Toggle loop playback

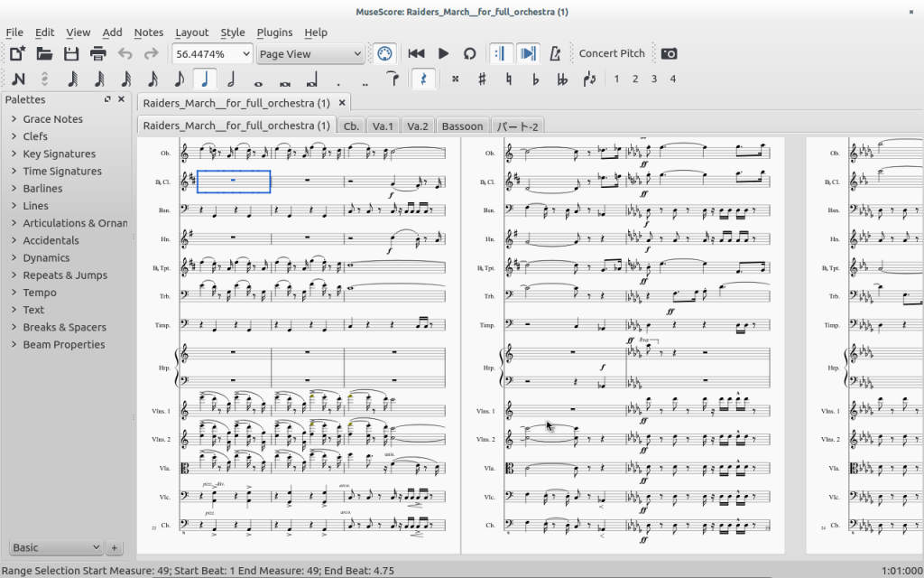coord(469,53)
